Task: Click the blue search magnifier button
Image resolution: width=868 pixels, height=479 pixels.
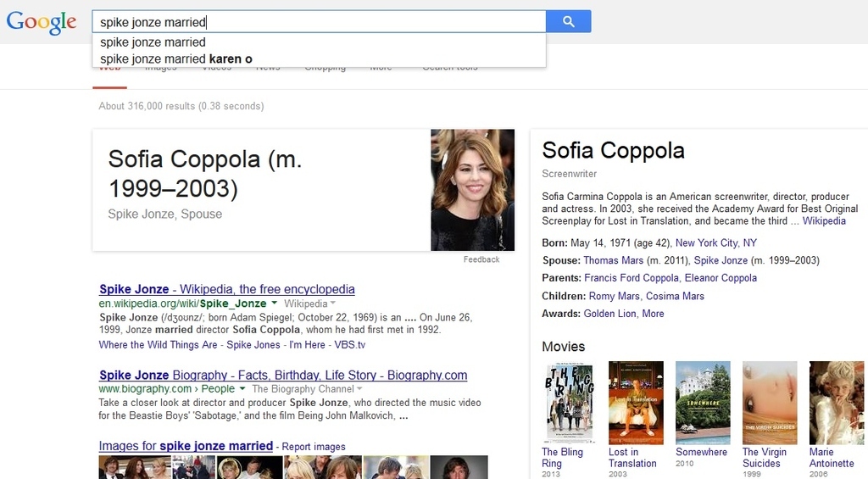Action: [568, 21]
